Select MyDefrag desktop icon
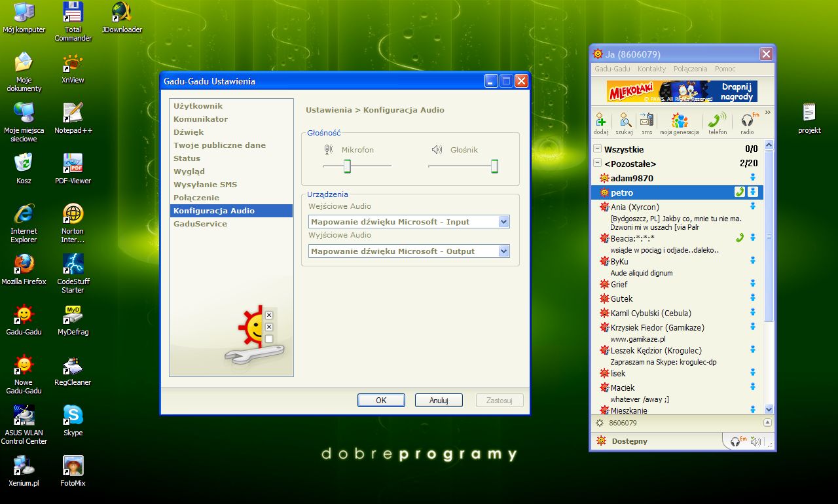 [73, 320]
